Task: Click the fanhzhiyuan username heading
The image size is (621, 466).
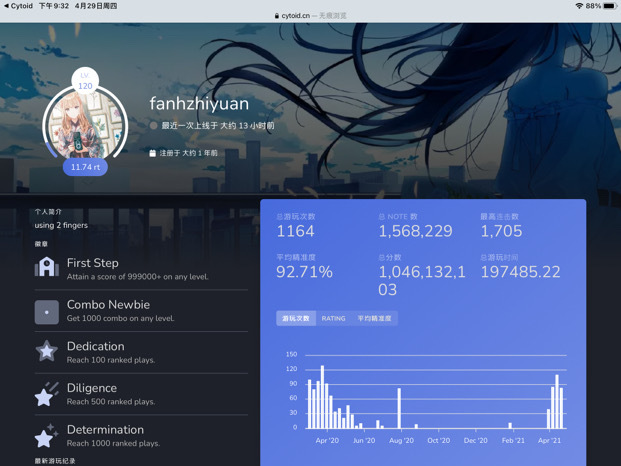Action: (199, 104)
